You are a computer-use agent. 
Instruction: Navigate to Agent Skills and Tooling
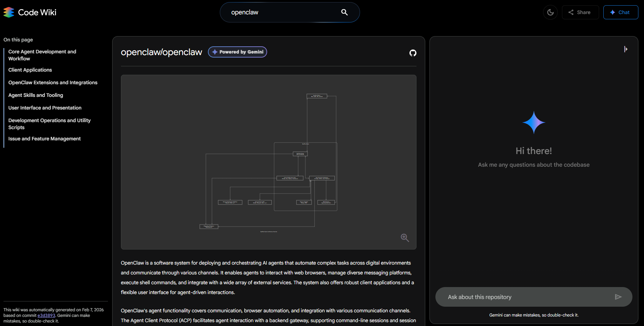36,95
